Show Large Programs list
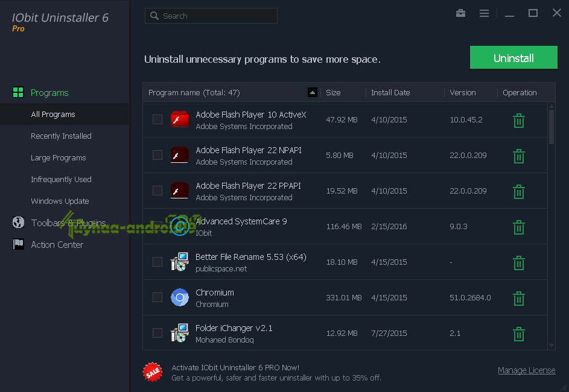Screen dimensions: 569x392 59,158
